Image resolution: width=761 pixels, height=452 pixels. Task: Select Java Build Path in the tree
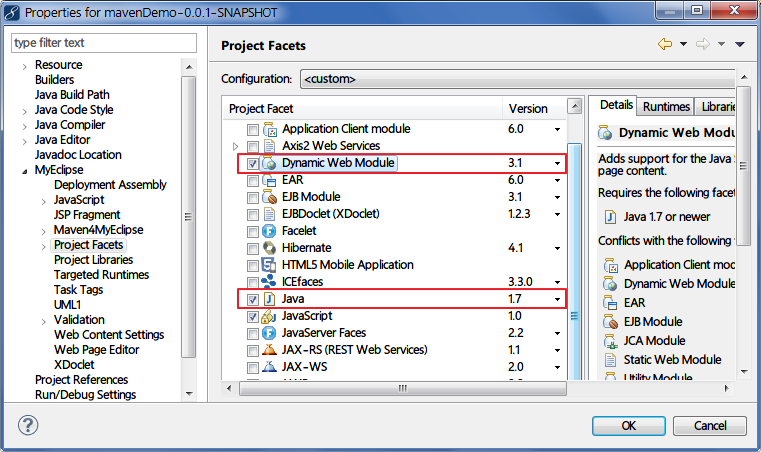72,95
